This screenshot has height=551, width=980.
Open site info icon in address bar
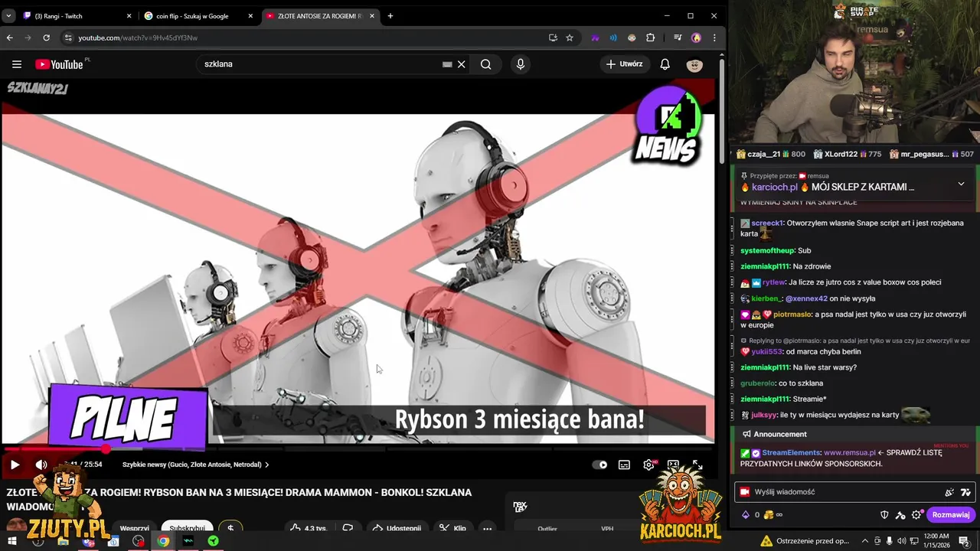point(68,37)
